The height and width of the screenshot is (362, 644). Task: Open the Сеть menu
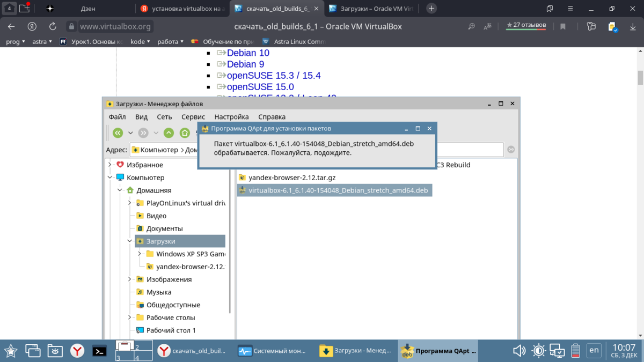pos(164,116)
